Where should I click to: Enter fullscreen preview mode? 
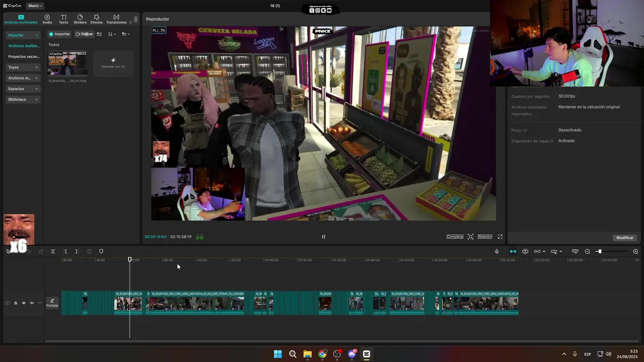point(500,237)
